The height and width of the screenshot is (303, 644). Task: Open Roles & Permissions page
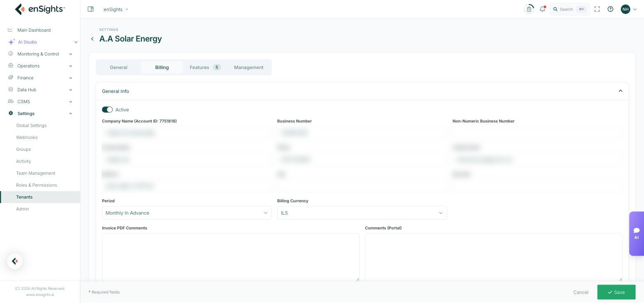click(37, 185)
